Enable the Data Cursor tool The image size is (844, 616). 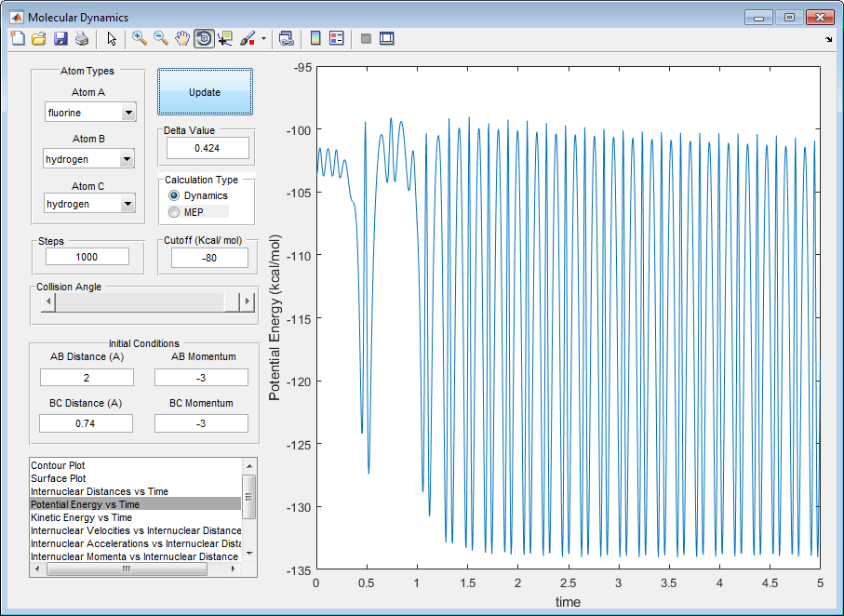(x=225, y=39)
